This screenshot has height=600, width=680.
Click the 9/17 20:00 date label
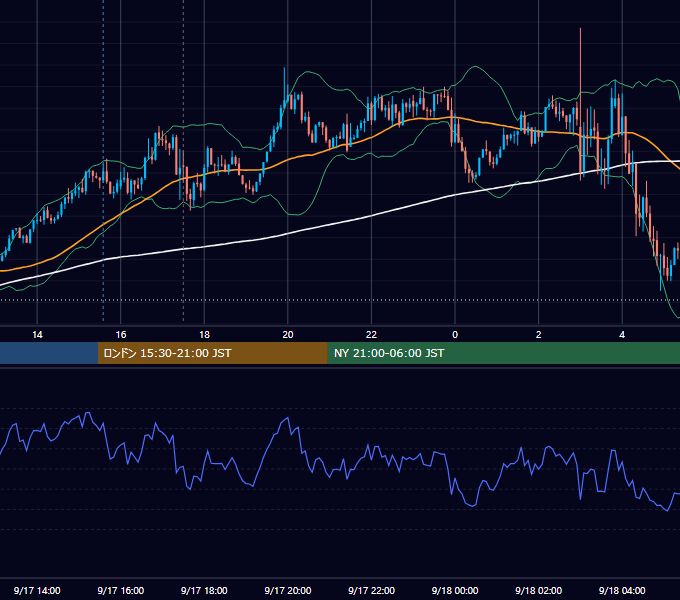pyautogui.click(x=288, y=590)
